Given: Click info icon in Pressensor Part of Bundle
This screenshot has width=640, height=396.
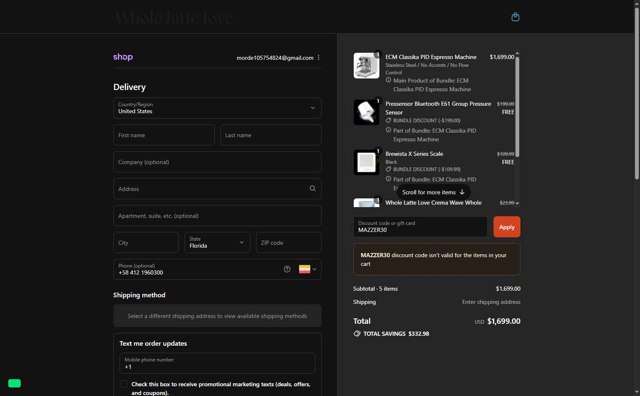Looking at the screenshot, I should [x=388, y=130].
